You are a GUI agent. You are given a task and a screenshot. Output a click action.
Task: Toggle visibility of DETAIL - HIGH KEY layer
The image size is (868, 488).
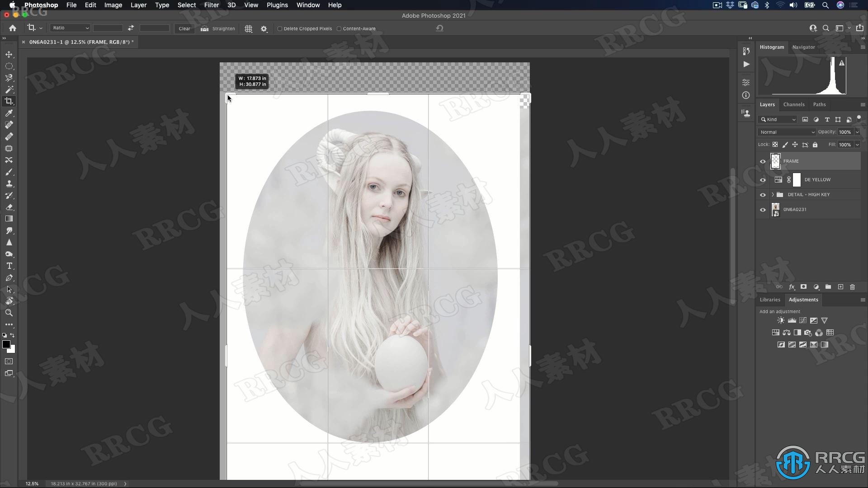pos(763,194)
